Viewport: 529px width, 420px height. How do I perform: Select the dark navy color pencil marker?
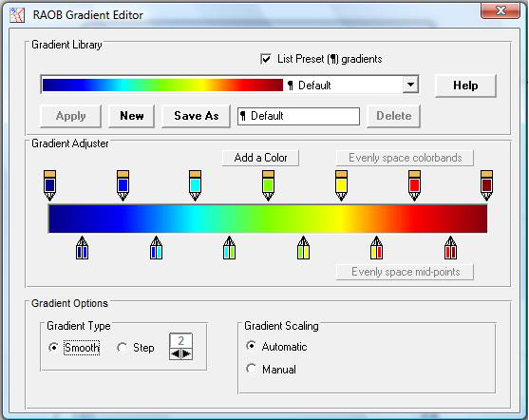click(50, 185)
